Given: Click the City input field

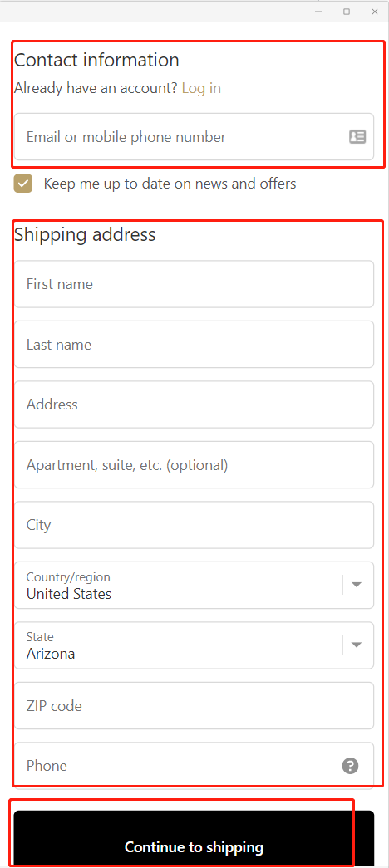Looking at the screenshot, I should pos(194,525).
